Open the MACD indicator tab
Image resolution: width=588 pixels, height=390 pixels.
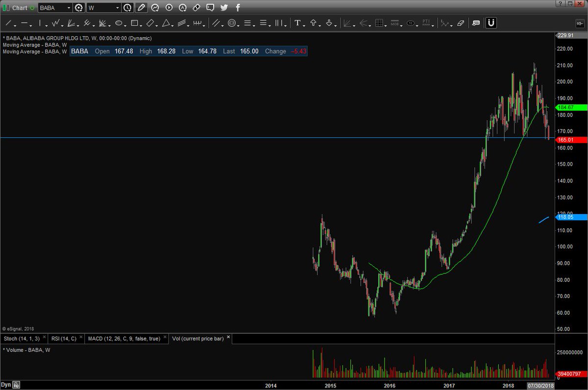125,338
